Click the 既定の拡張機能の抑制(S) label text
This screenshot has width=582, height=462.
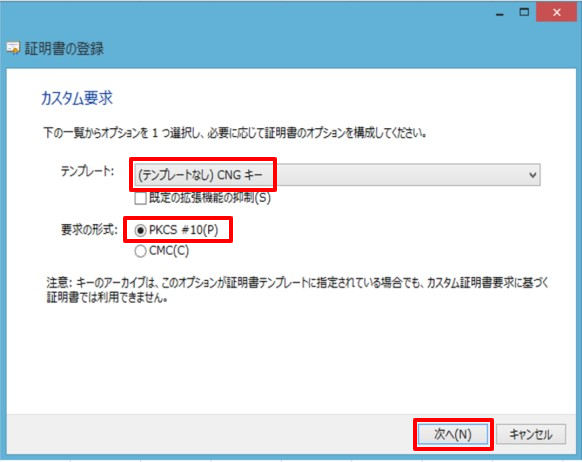click(x=210, y=198)
